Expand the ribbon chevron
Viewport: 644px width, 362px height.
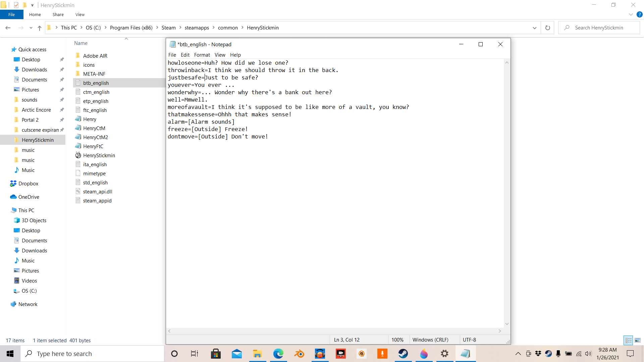[x=631, y=14]
